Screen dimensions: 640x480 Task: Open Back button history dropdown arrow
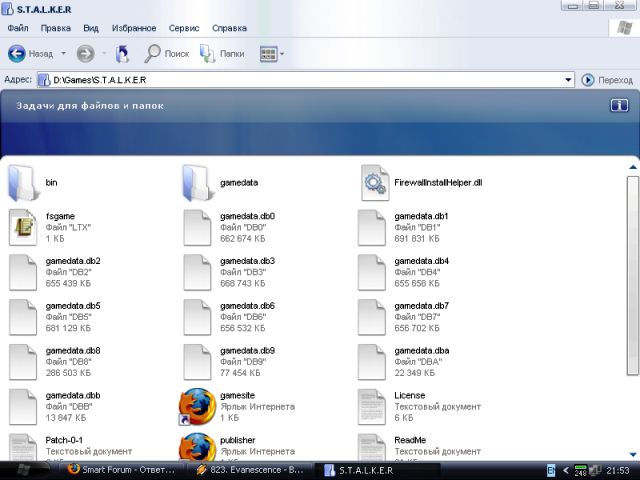(x=63, y=53)
